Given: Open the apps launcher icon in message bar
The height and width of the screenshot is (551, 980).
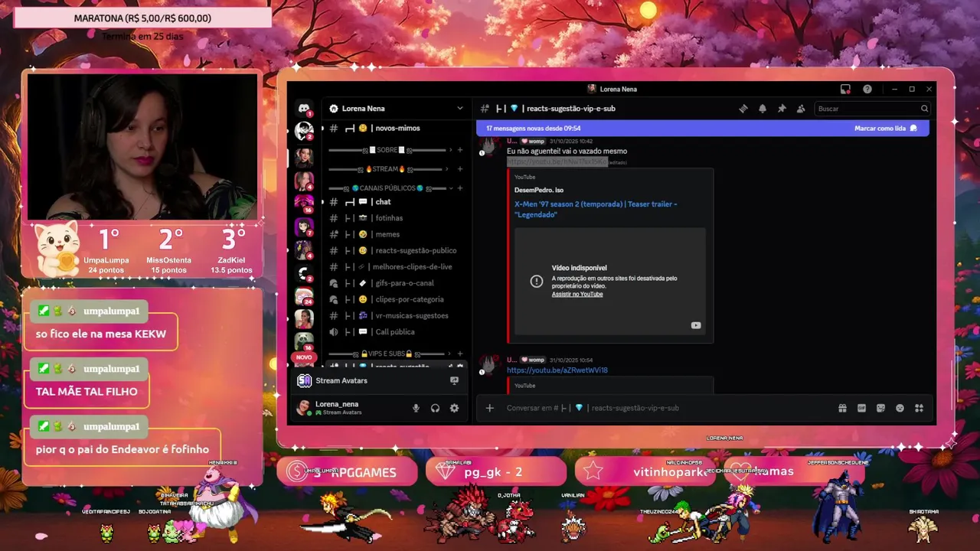Looking at the screenshot, I should (x=919, y=408).
